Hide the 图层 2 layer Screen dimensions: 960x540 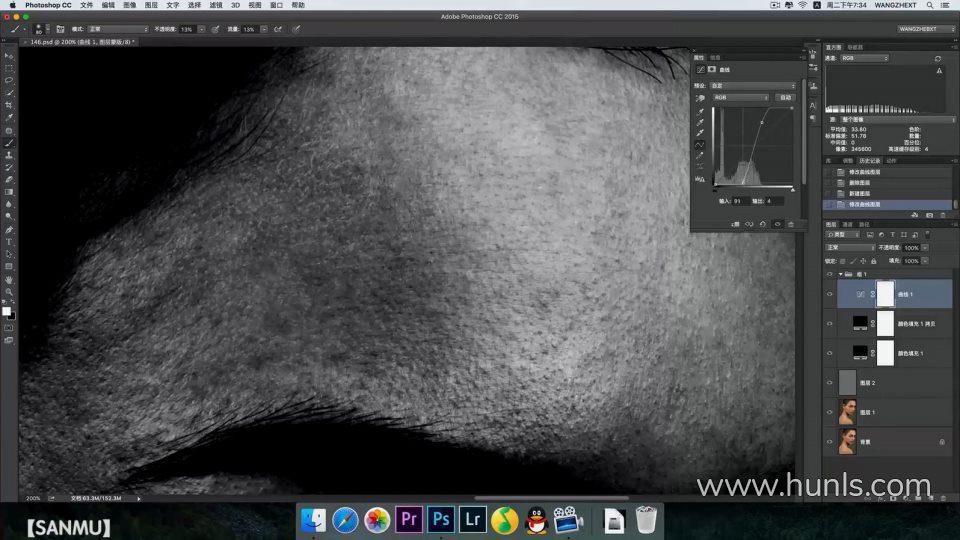pos(829,382)
